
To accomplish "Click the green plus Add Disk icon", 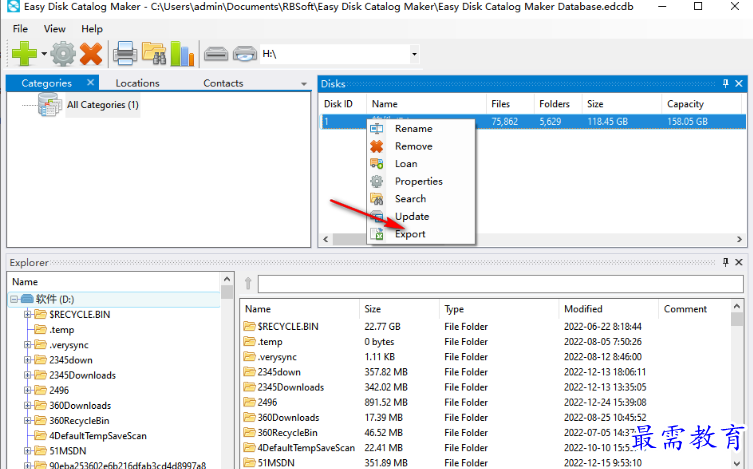I will click(x=24, y=53).
